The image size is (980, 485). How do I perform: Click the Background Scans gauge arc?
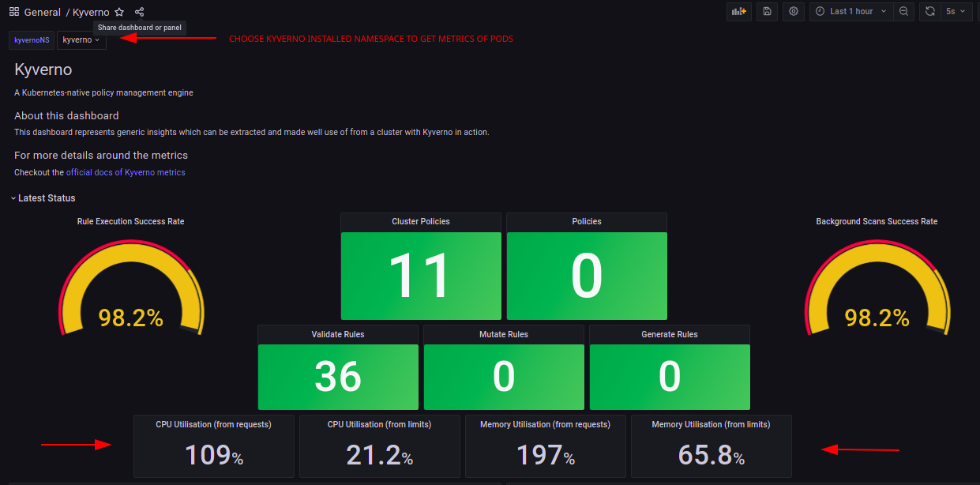tap(877, 254)
